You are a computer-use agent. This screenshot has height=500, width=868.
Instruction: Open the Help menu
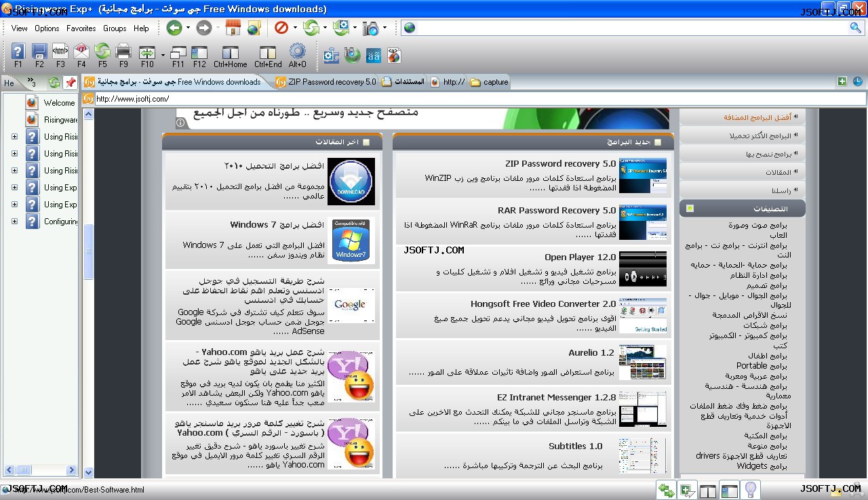[x=141, y=28]
